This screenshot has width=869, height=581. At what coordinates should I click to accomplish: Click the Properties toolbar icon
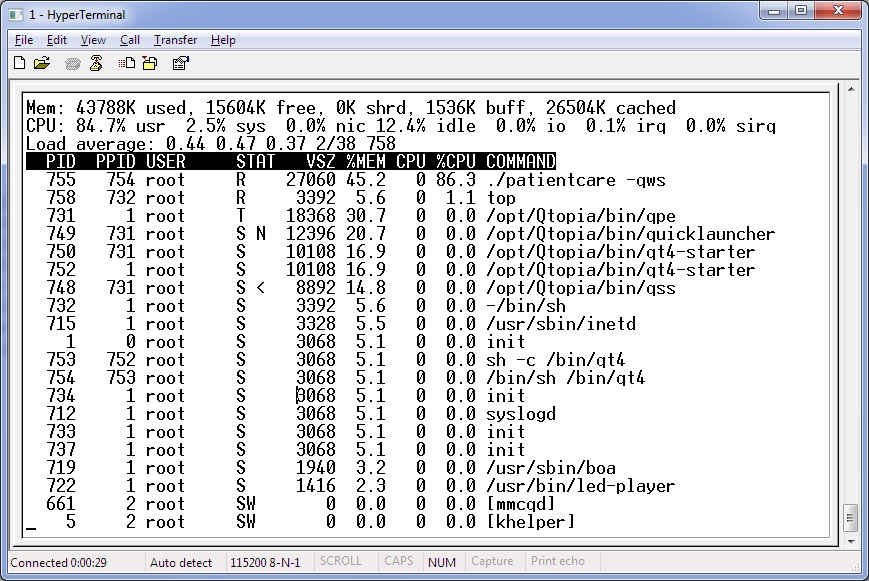[x=181, y=64]
